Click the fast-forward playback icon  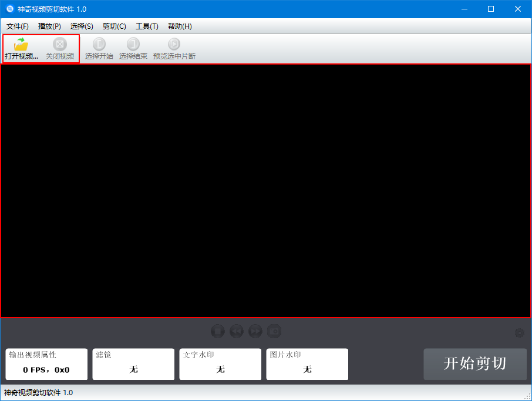click(x=255, y=331)
